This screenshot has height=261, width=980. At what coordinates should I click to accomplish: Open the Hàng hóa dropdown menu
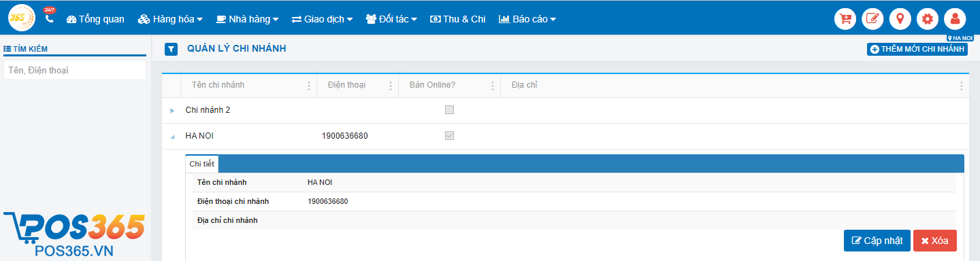(170, 19)
